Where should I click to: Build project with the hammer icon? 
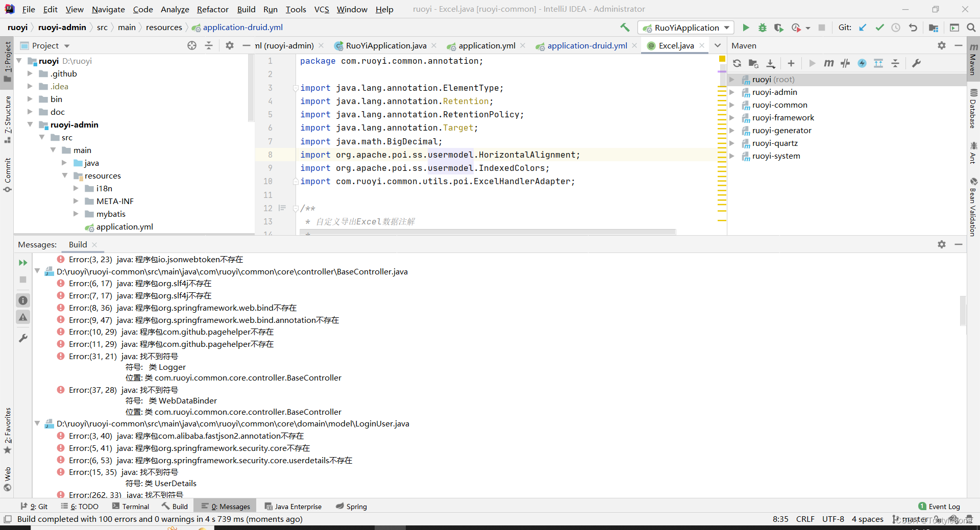625,28
